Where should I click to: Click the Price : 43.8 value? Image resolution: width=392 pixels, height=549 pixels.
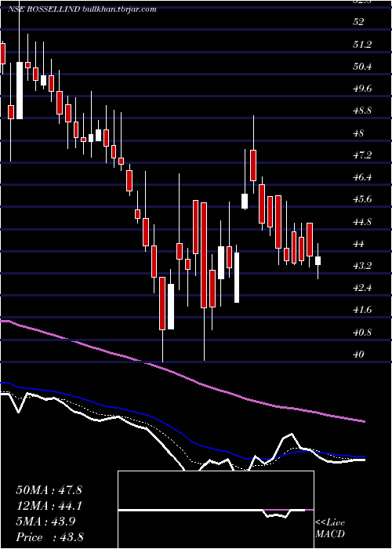tap(49, 537)
